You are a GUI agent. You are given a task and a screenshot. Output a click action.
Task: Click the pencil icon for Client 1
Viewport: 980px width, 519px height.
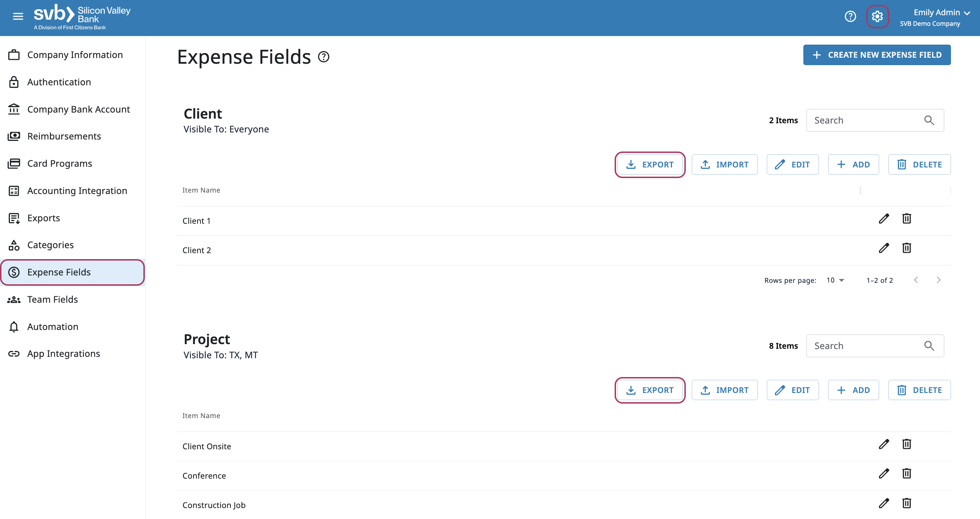(x=884, y=219)
